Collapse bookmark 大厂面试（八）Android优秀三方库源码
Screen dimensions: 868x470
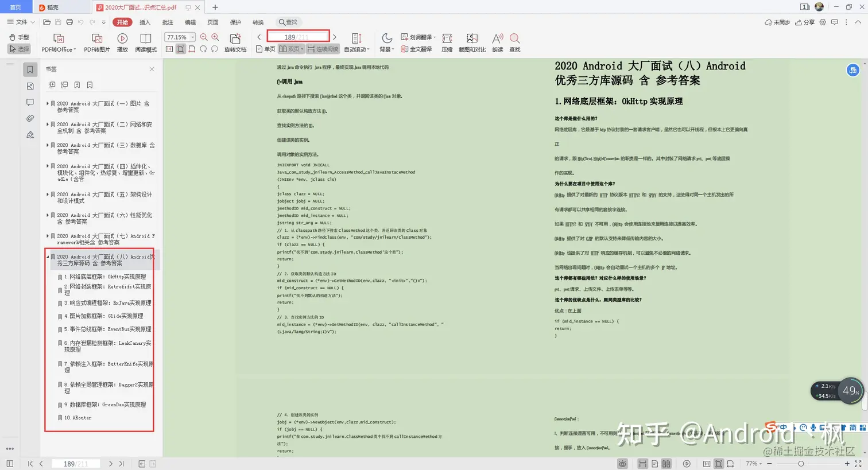tap(47, 257)
